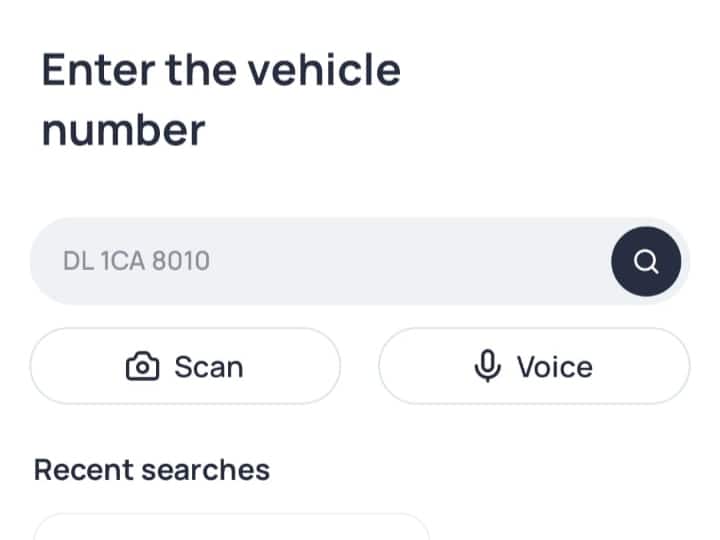Image resolution: width=720 pixels, height=540 pixels.
Task: Select the "Recent searches" heading
Action: tap(152, 470)
